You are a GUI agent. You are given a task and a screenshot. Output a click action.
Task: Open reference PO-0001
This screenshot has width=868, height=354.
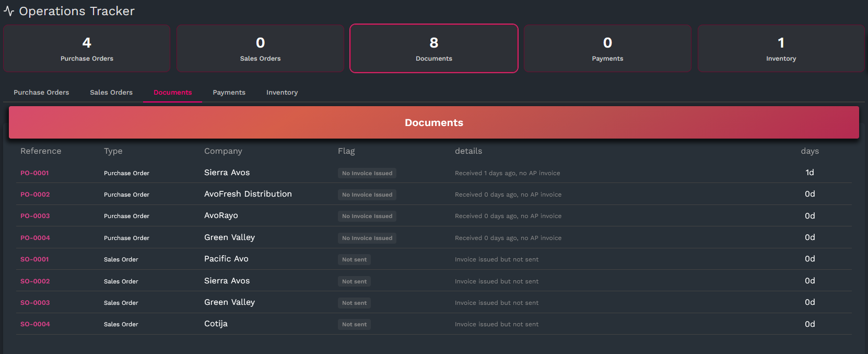click(x=34, y=173)
